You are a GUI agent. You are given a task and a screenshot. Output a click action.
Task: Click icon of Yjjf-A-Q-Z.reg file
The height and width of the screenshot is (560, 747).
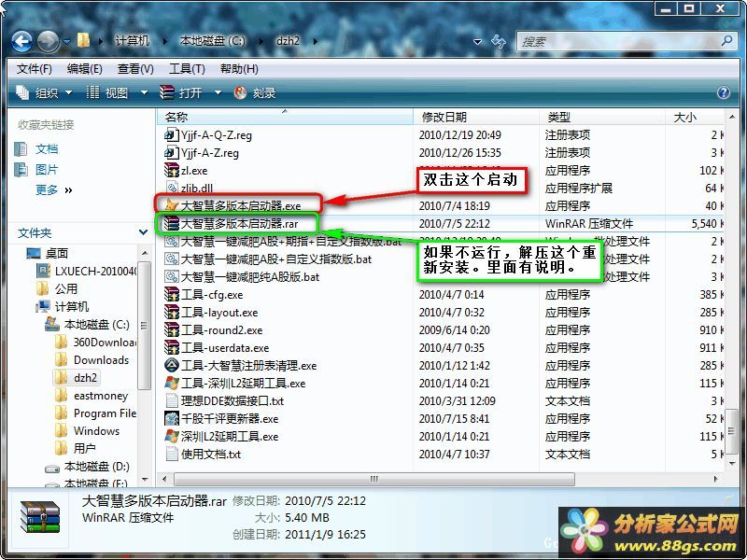click(171, 135)
